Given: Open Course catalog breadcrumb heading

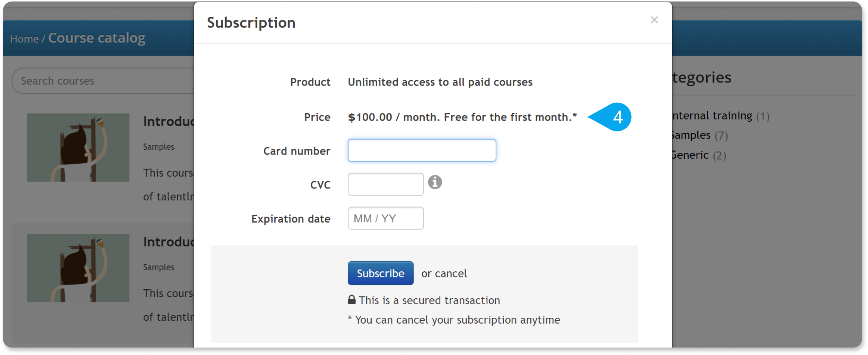Looking at the screenshot, I should (97, 38).
